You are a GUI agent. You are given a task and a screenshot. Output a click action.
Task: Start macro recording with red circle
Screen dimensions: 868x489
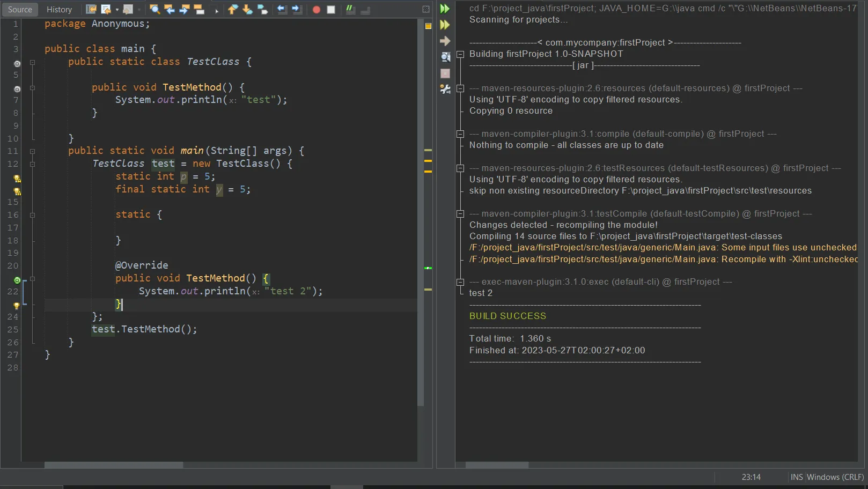coord(317,10)
